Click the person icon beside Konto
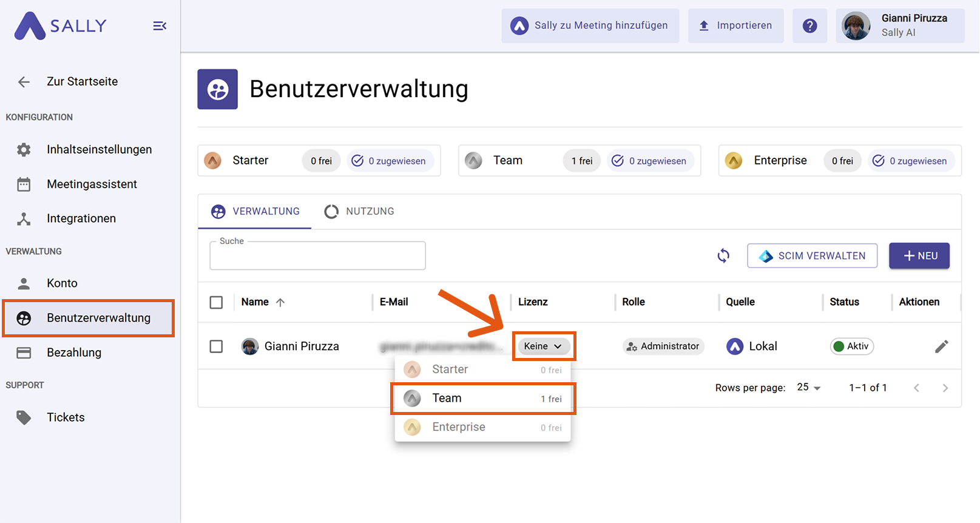The image size is (980, 523). click(x=24, y=283)
